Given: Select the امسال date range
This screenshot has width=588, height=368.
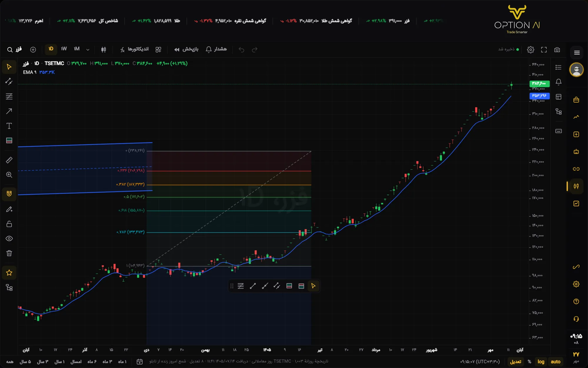Looking at the screenshot, I should (76, 362).
